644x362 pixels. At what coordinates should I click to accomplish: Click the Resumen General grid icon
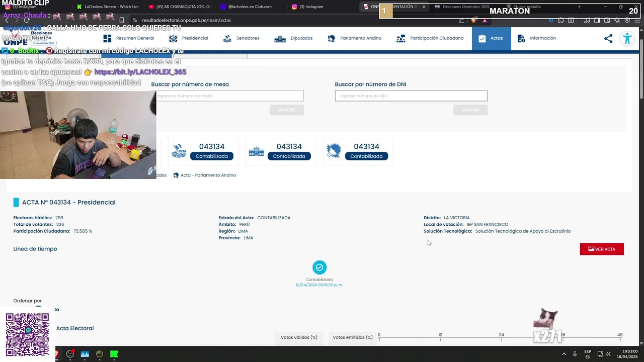tap(107, 38)
